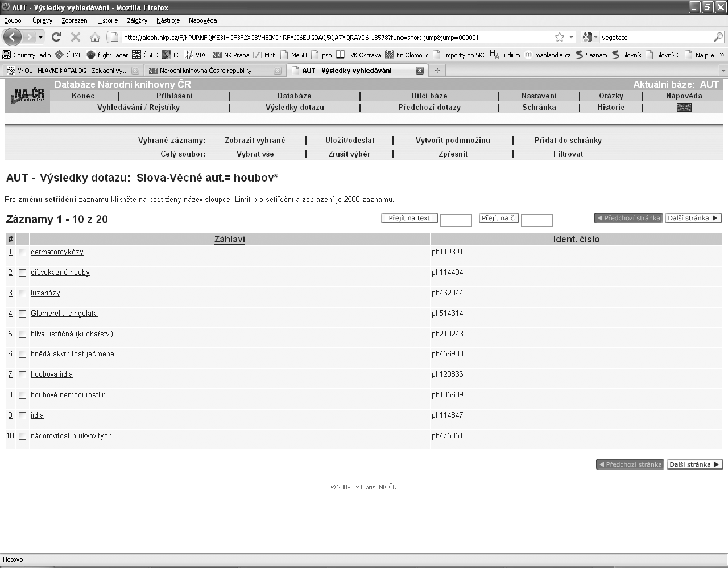Click the browser Forward arrow button

(x=29, y=37)
